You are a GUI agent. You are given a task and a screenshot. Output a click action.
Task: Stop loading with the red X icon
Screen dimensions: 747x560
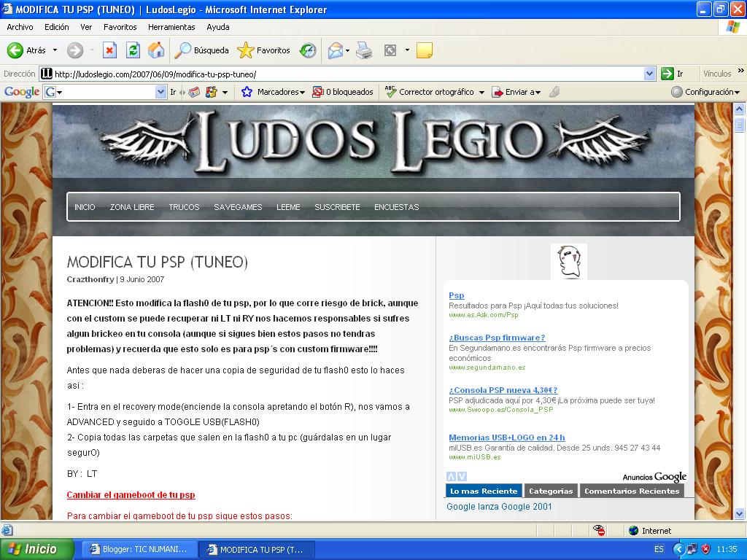[x=109, y=50]
